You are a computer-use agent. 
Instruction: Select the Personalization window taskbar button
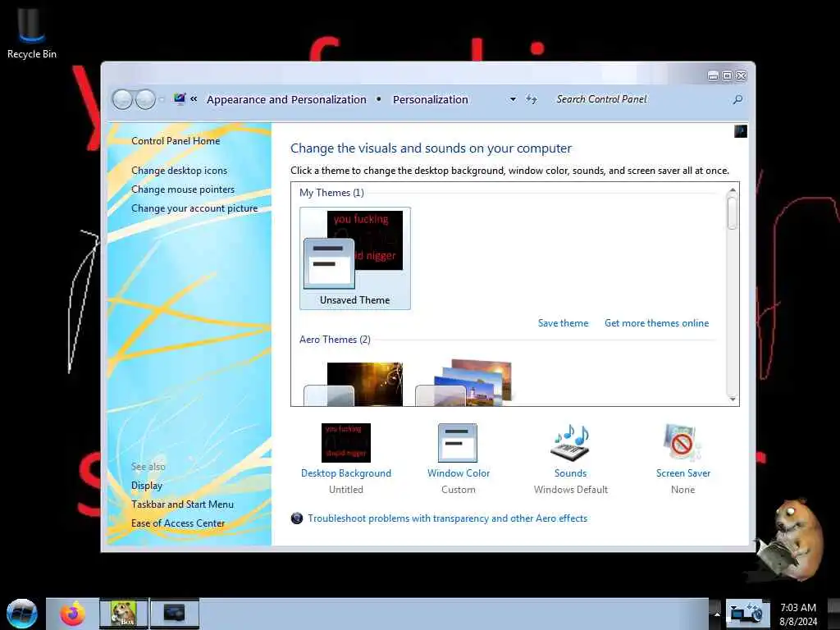coord(175,614)
